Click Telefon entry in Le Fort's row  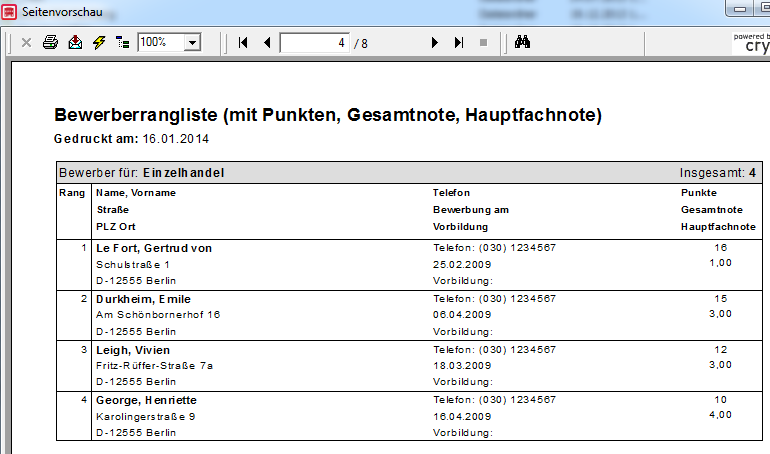coord(495,248)
